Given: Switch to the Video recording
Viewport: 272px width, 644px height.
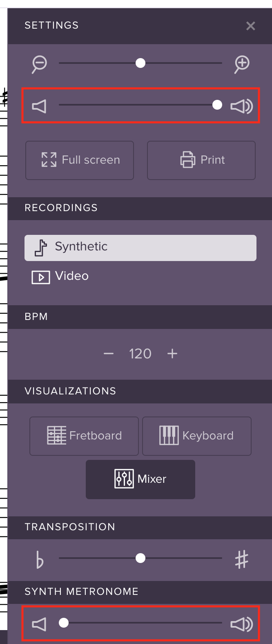Looking at the screenshot, I should [60, 276].
